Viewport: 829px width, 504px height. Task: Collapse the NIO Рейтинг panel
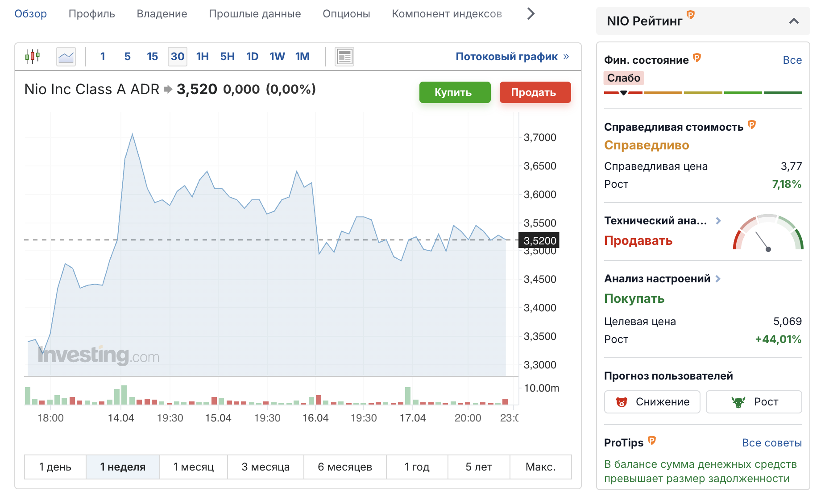click(x=794, y=21)
